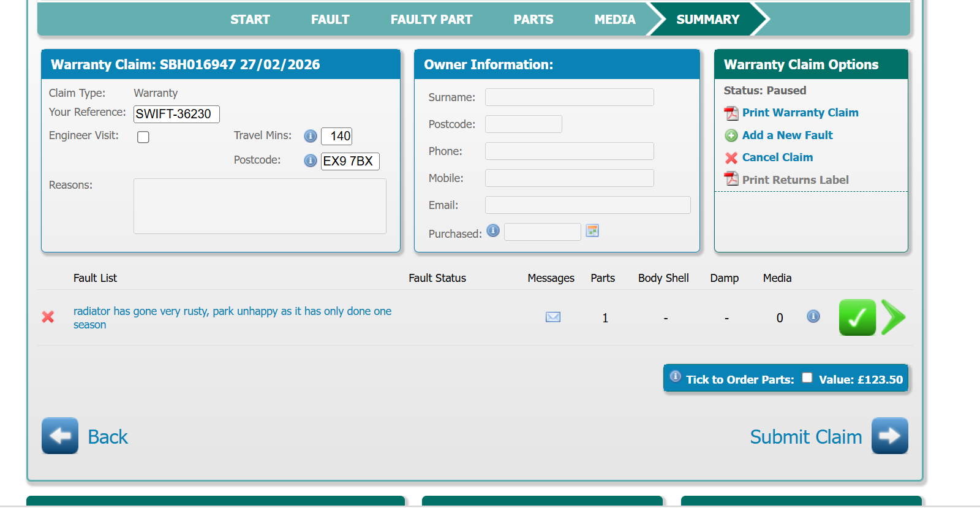980x508 pixels.
Task: Click Print Warranty Claim link
Action: 800,113
